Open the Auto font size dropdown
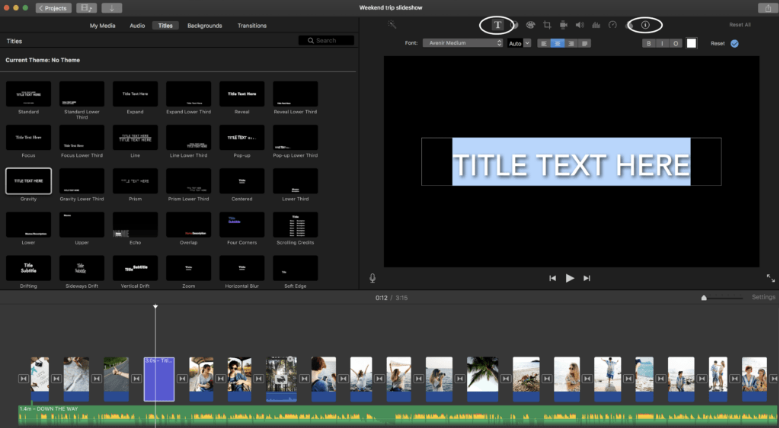The height and width of the screenshot is (428, 779). (519, 44)
